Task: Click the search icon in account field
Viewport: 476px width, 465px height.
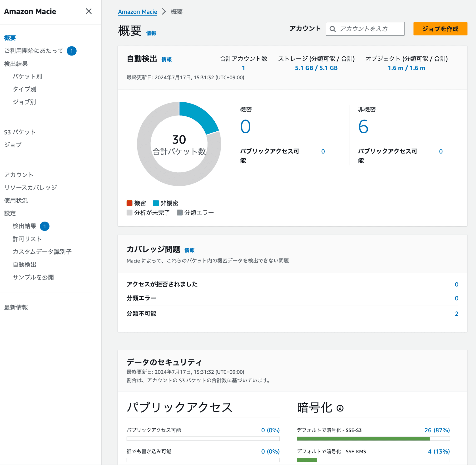Action: [x=332, y=29]
